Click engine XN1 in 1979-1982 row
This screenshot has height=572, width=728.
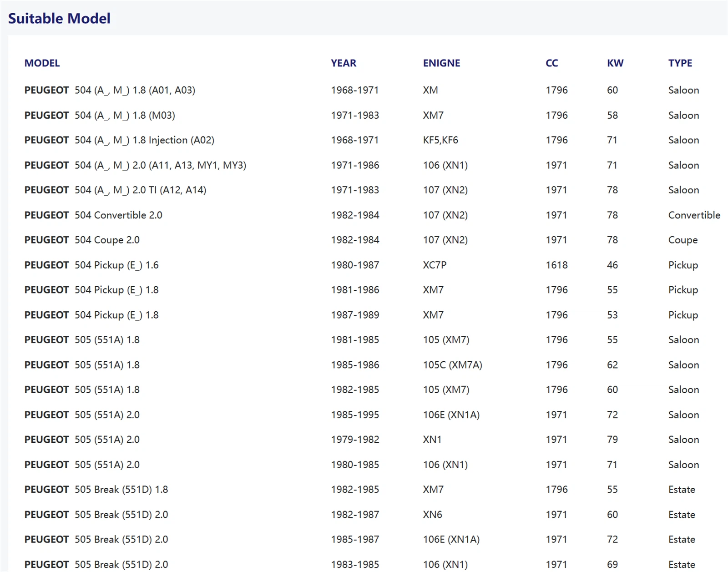[x=432, y=440]
